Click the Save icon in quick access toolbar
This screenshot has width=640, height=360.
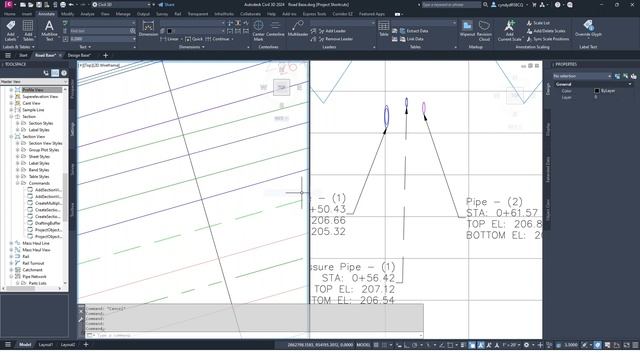pyautogui.click(x=39, y=4)
